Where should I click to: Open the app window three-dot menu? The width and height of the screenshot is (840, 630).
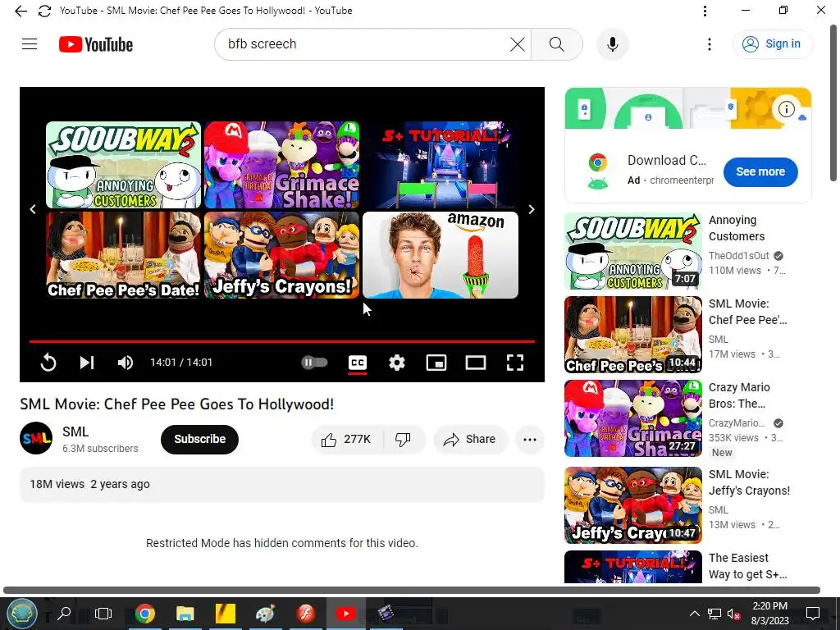[x=705, y=11]
